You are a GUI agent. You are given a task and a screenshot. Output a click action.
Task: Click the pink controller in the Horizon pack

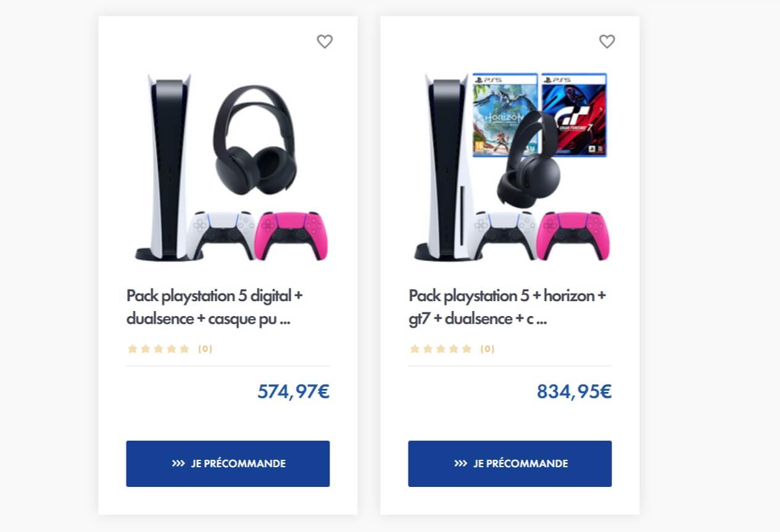pyautogui.click(x=574, y=235)
